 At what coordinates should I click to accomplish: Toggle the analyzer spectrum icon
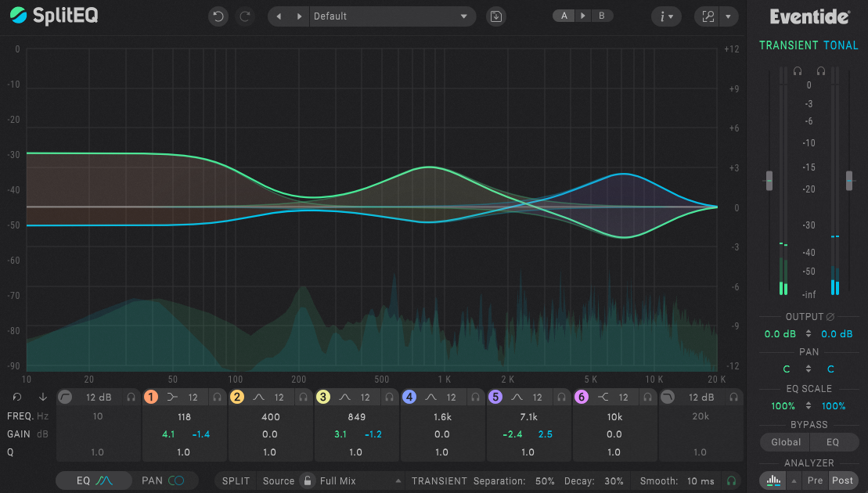(773, 480)
